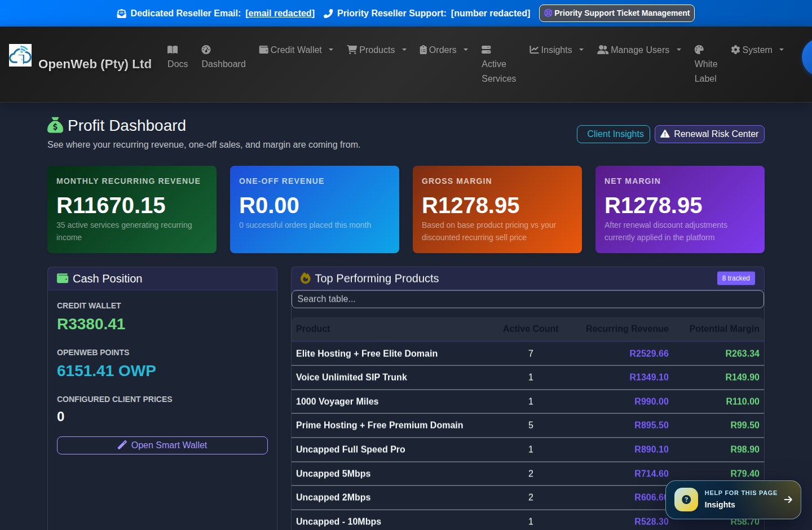Sort by Active Count column header

point(531,329)
